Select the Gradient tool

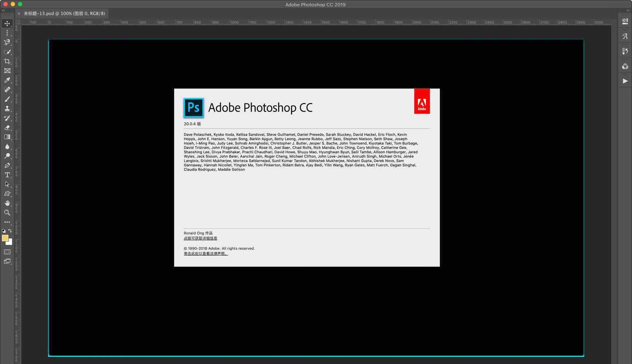(x=7, y=137)
